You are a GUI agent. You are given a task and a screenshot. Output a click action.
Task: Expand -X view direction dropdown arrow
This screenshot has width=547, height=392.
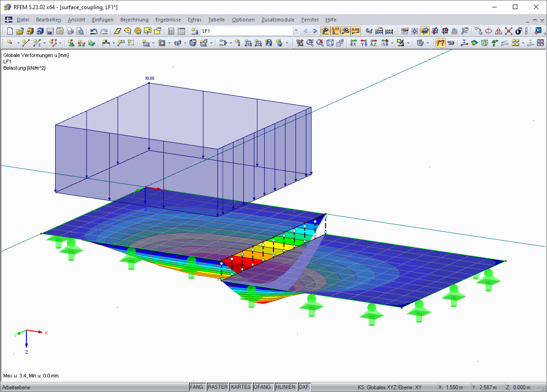[392, 43]
